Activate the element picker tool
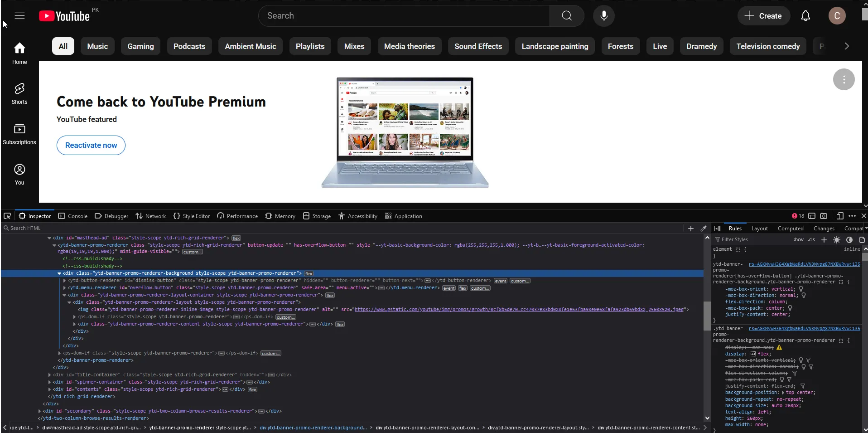This screenshot has width=868, height=433. pos(7,216)
